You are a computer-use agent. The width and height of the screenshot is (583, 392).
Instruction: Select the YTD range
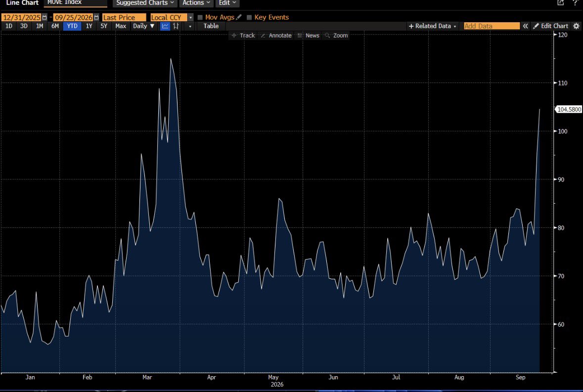tap(72, 26)
